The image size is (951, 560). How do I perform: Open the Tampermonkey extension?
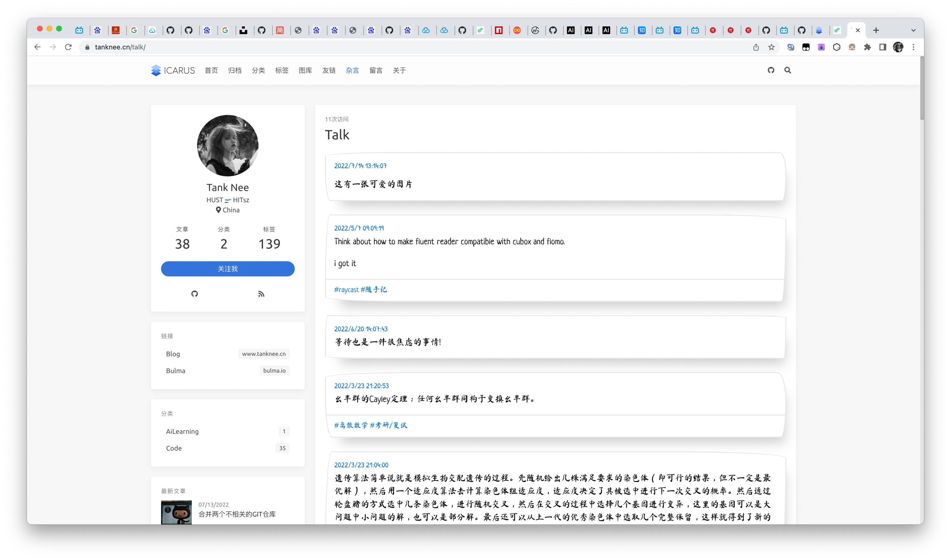point(806,47)
